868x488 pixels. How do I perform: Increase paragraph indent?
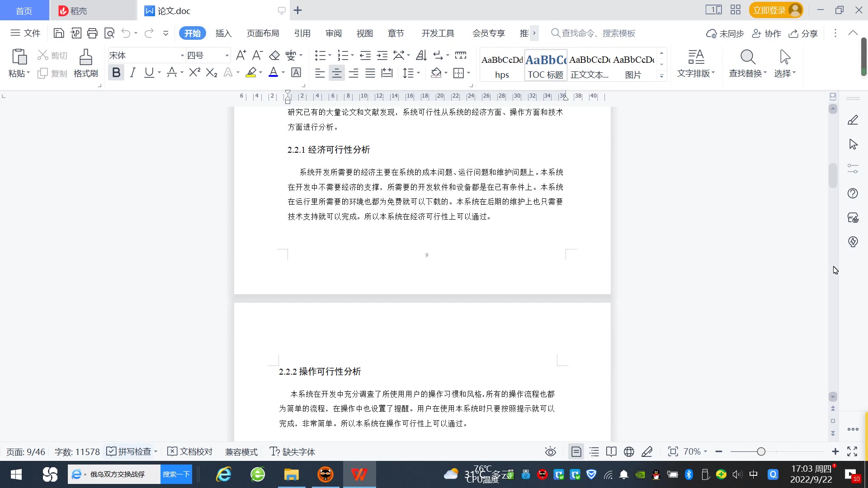pyautogui.click(x=382, y=55)
